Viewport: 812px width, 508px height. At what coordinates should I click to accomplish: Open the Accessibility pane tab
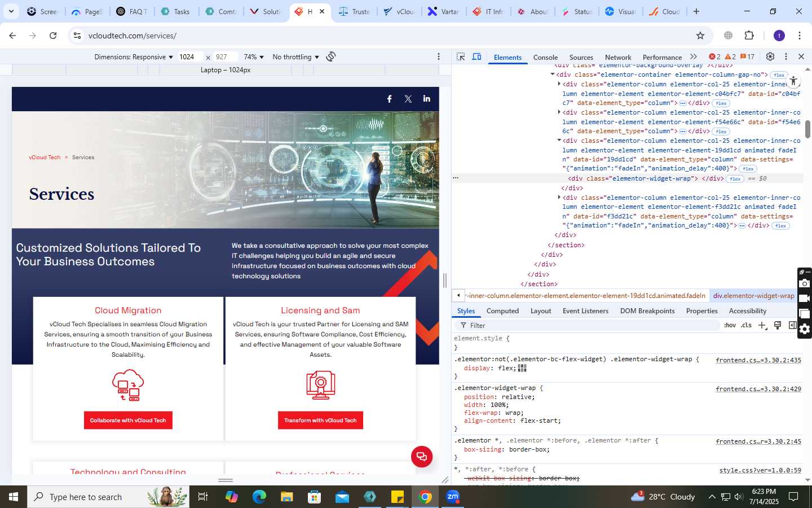point(748,311)
